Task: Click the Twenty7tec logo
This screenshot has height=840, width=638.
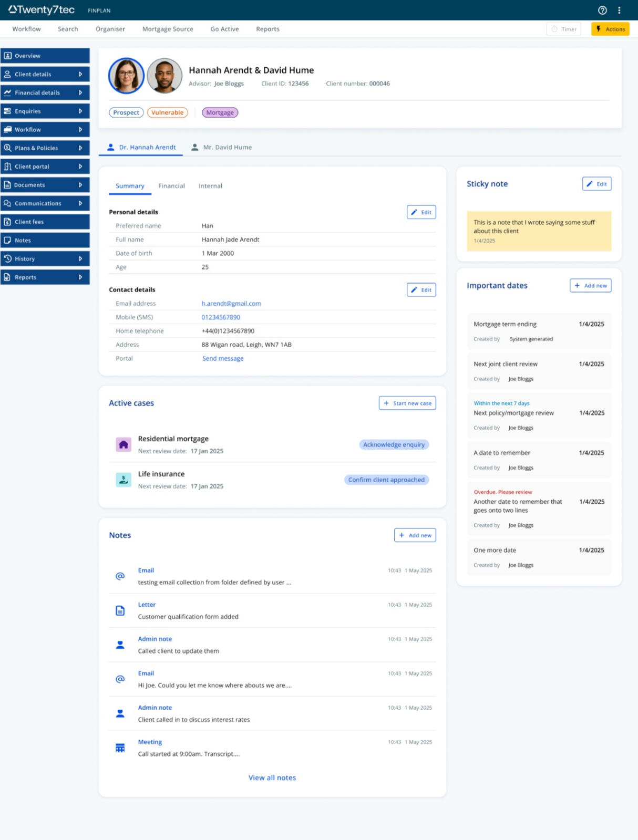Action: (x=42, y=10)
